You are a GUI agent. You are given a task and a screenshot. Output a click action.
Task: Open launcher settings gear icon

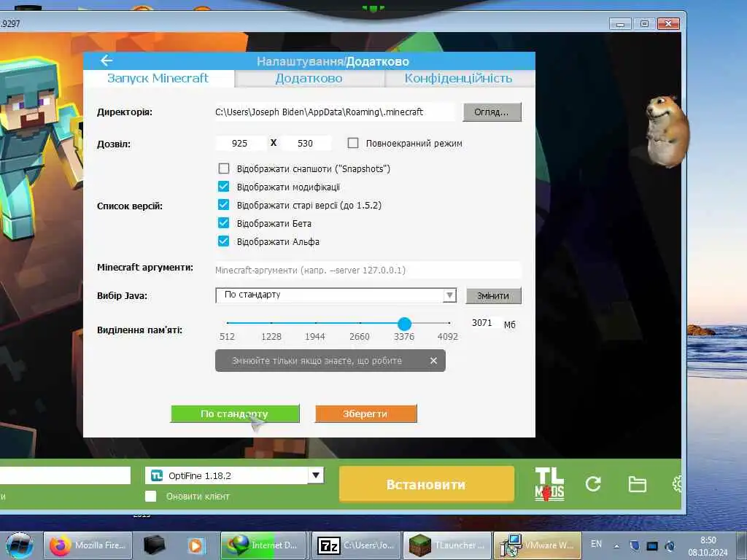click(x=677, y=484)
